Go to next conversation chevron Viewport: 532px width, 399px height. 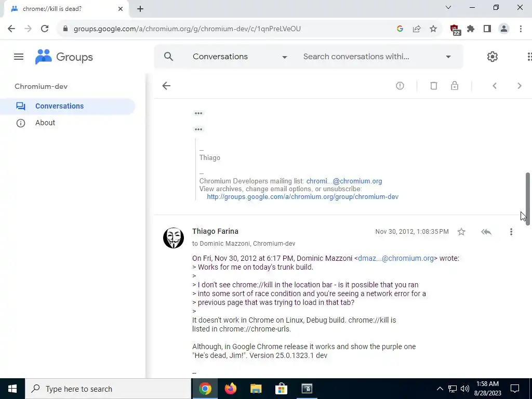(x=520, y=86)
